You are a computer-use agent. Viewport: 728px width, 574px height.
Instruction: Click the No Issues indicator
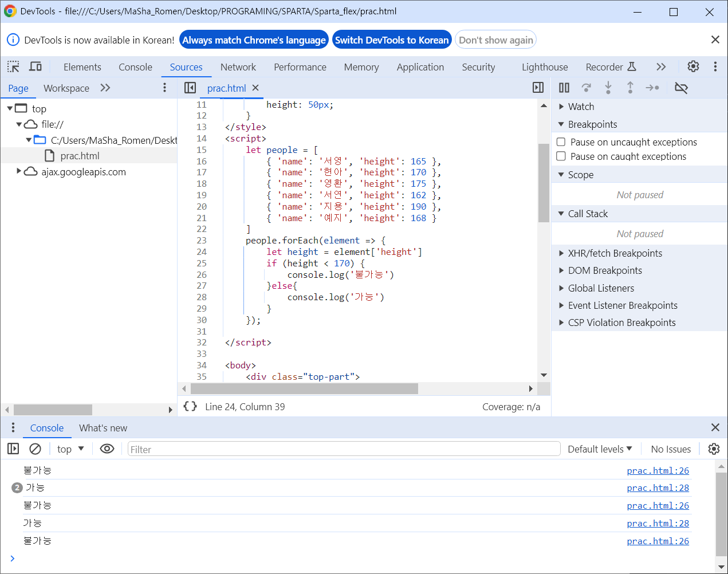[x=671, y=449]
